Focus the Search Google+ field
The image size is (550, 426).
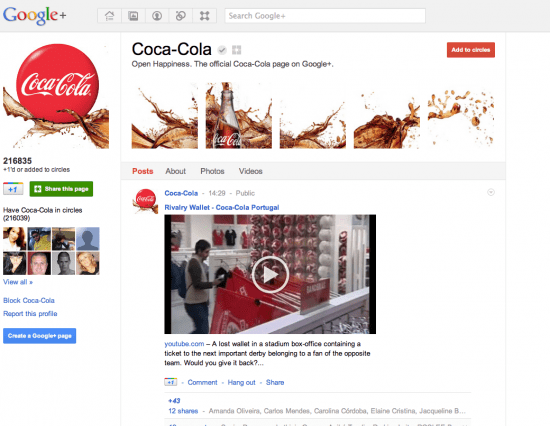[325, 16]
